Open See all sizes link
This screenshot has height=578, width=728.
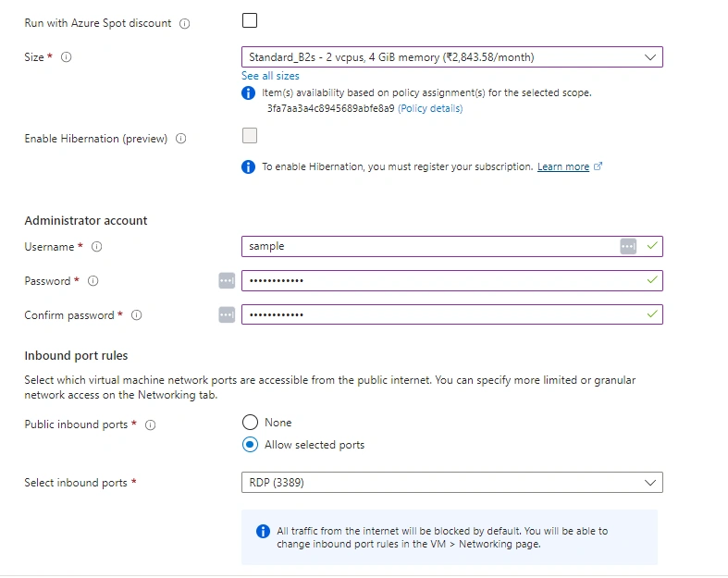(270, 76)
